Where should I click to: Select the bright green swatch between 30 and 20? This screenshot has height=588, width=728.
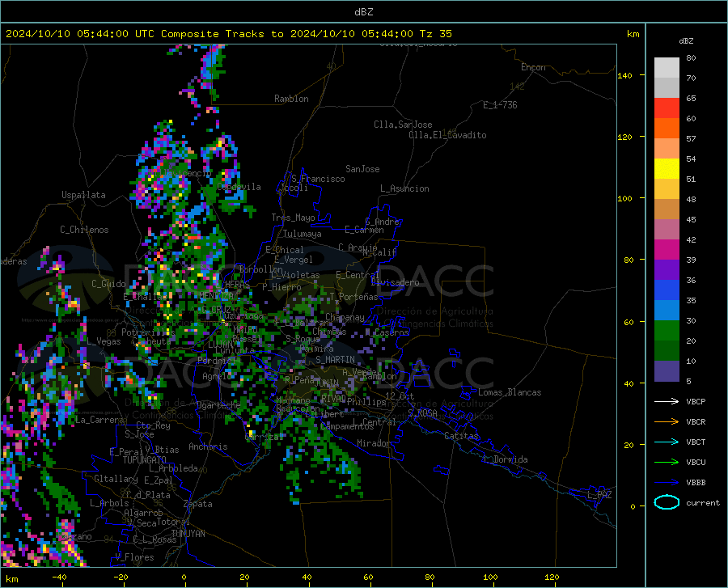(x=667, y=331)
